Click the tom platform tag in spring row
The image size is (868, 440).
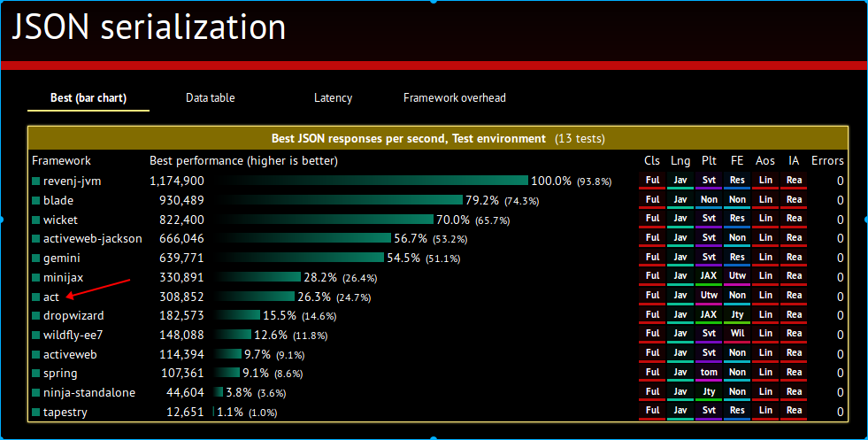(709, 373)
